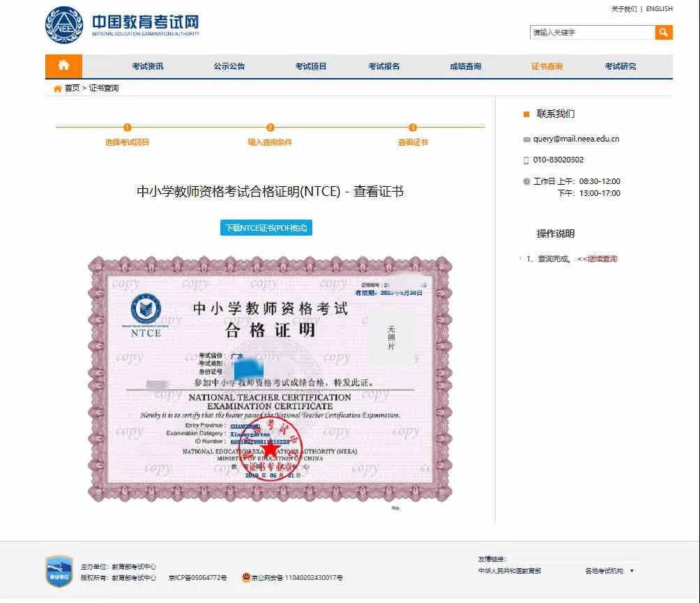Click the ENGLISH language link
Screen dimensions: 700x603
coord(659,9)
